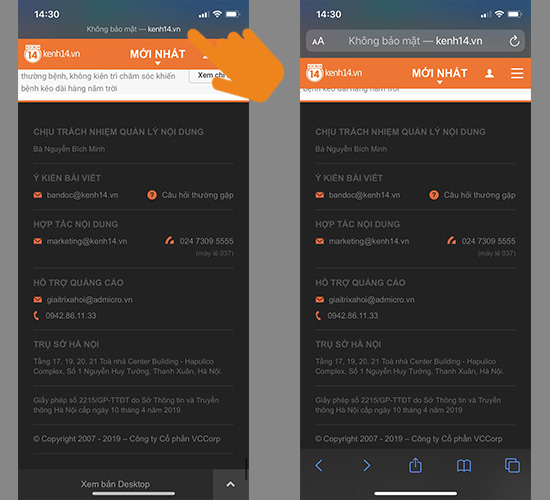Tap scroll-to-top chevron in left phone
Image resolution: width=550 pixels, height=500 pixels.
tap(230, 484)
